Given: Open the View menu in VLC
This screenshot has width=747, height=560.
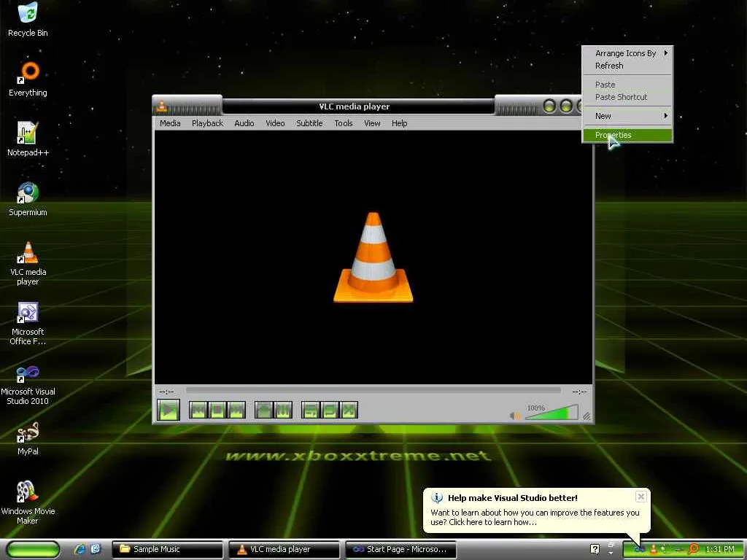Looking at the screenshot, I should 372,123.
